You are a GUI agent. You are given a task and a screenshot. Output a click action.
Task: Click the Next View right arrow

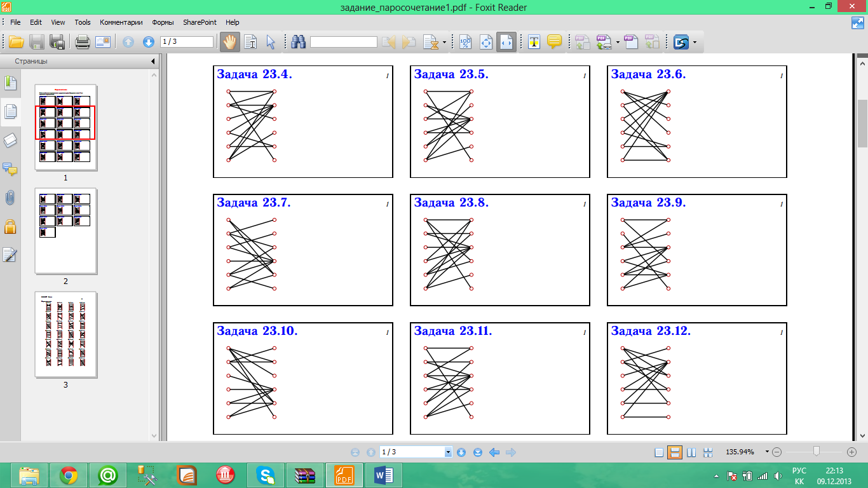click(510, 452)
